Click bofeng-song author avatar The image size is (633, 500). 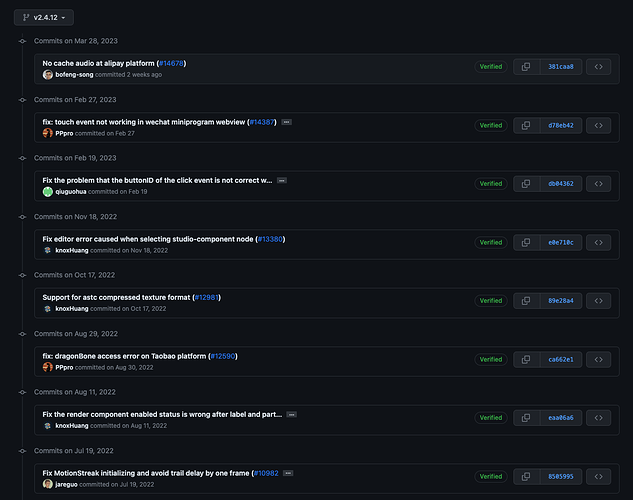[x=48, y=75]
